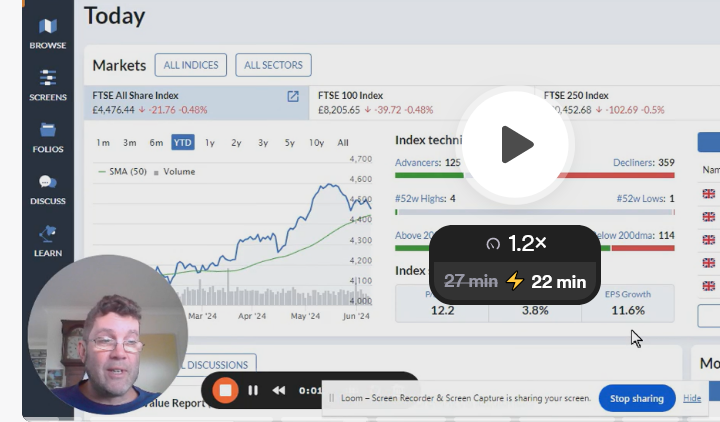Select the FTSE 100 Index tab

point(422,102)
